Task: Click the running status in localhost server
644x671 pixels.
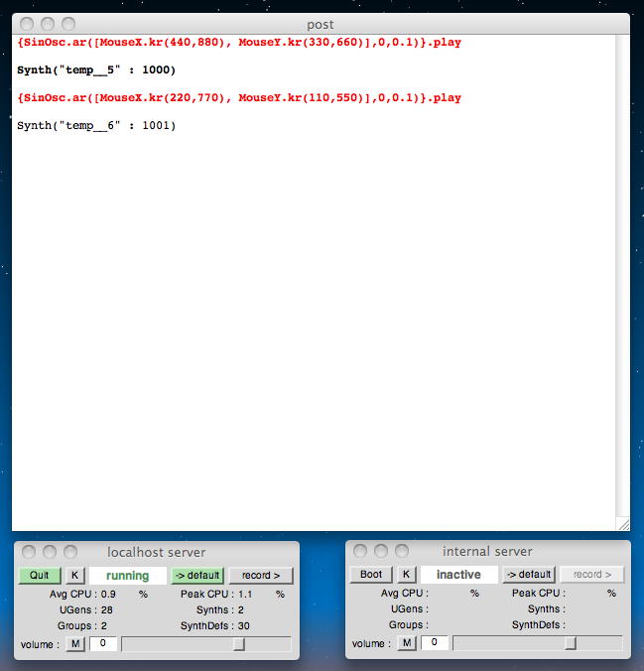Action: (128, 576)
